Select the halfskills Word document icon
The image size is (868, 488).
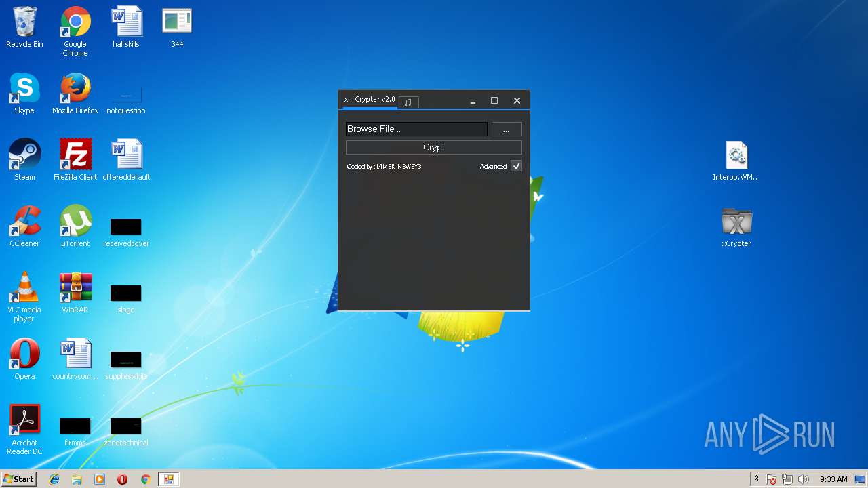(x=126, y=28)
